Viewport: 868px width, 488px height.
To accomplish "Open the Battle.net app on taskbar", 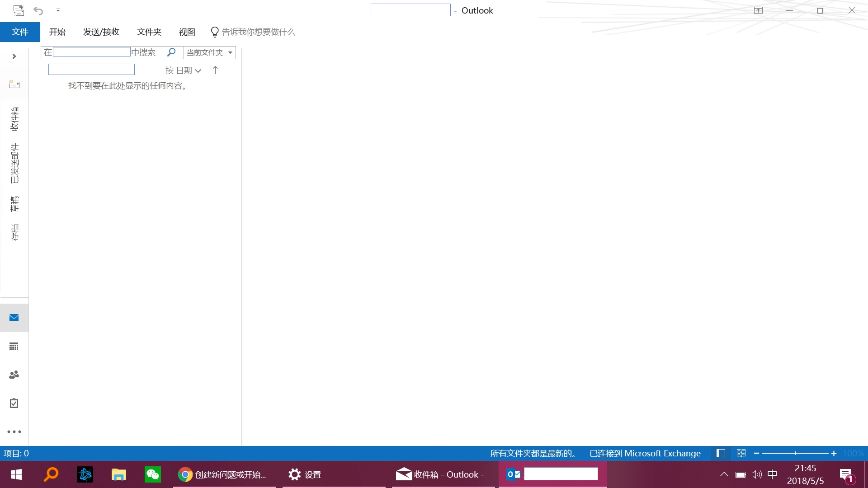I will point(85,474).
